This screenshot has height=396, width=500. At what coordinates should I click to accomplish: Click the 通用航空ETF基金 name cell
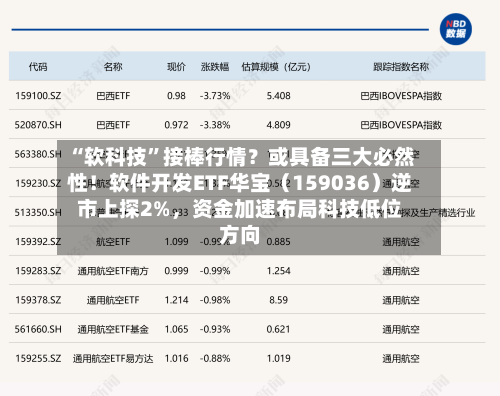(x=113, y=329)
